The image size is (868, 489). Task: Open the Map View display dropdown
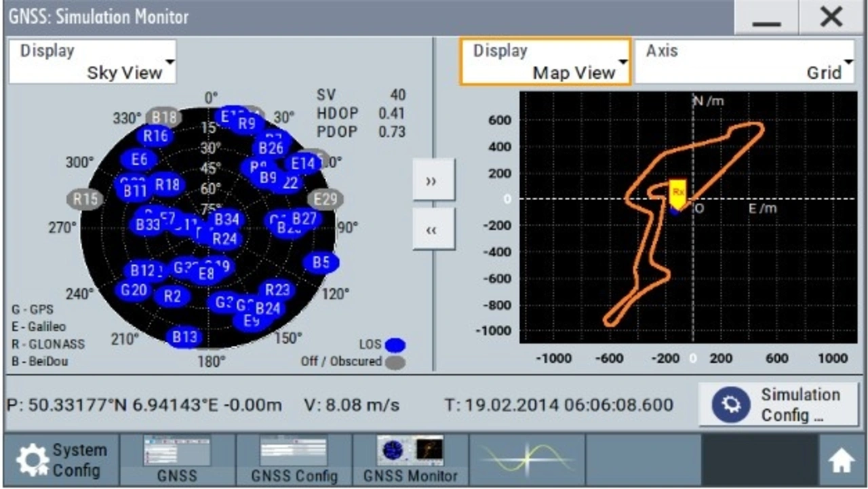click(x=545, y=62)
